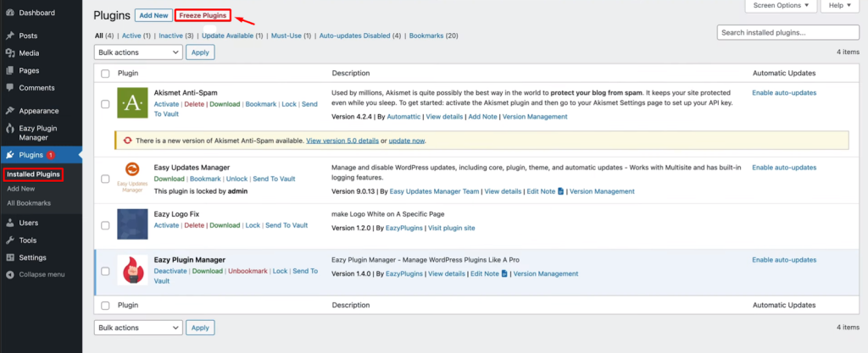The height and width of the screenshot is (353, 868).
Task: Unlock the Easy Updates Manager plugin
Action: [x=237, y=179]
